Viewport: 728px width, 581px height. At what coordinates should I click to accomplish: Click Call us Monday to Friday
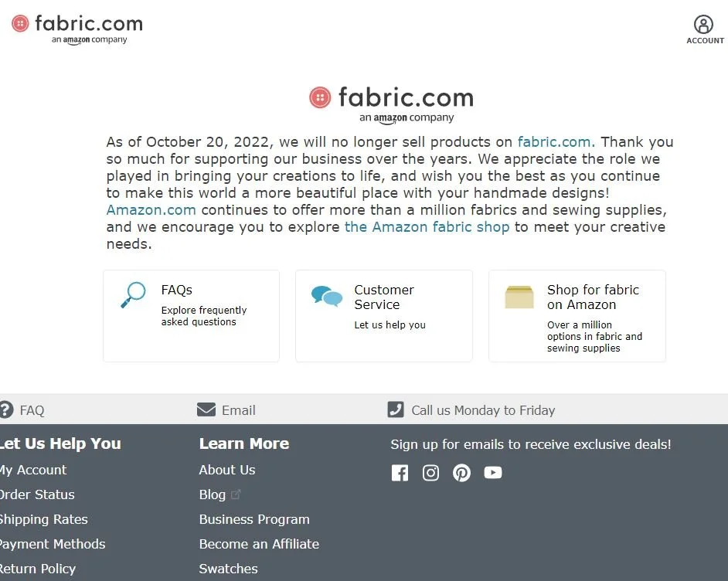tap(483, 410)
